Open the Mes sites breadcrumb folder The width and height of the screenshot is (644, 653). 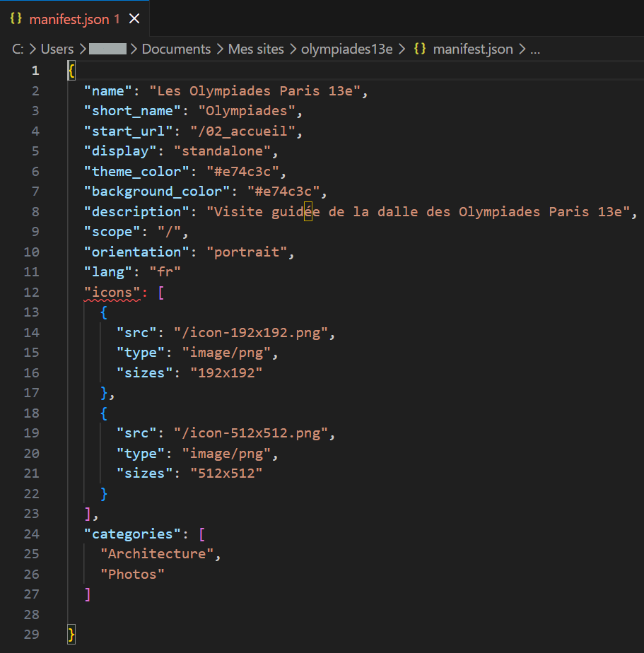255,49
